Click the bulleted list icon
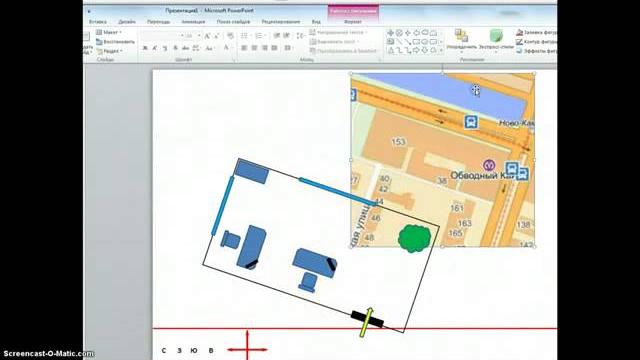Image resolution: width=640 pixels, height=360 pixels. point(244,36)
